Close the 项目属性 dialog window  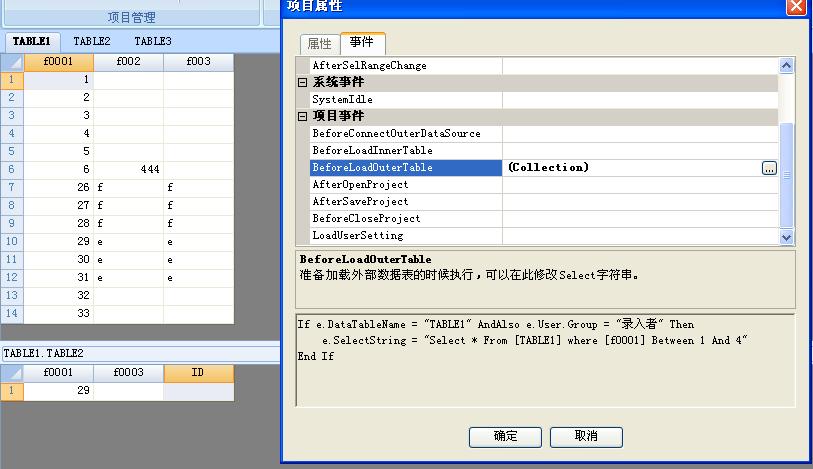(x=796, y=6)
